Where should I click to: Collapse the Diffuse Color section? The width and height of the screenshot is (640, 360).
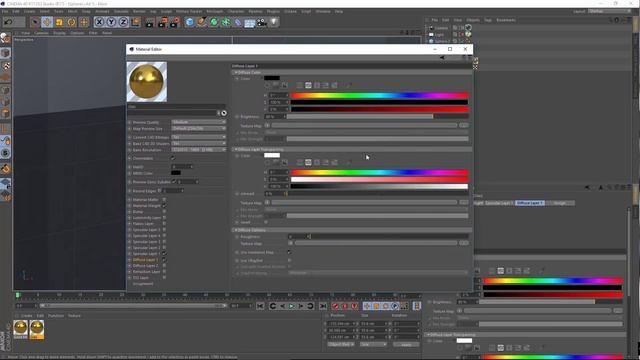pos(236,72)
